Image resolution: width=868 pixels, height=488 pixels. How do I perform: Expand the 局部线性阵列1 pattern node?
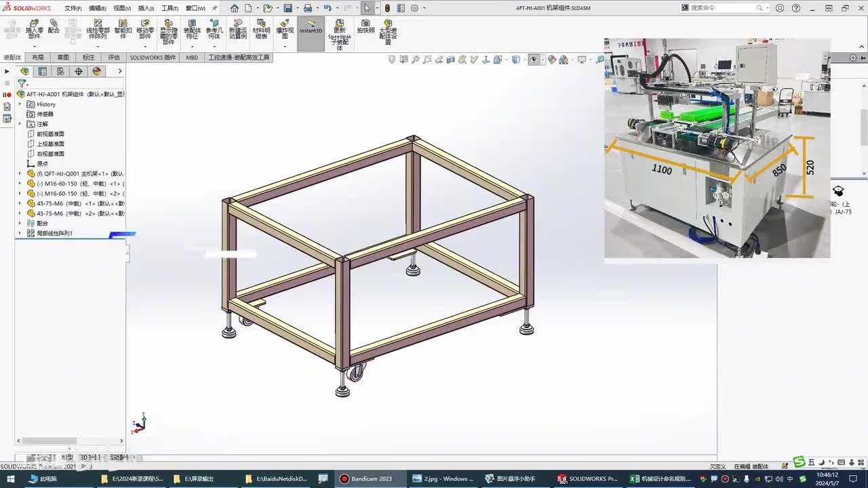coord(20,233)
